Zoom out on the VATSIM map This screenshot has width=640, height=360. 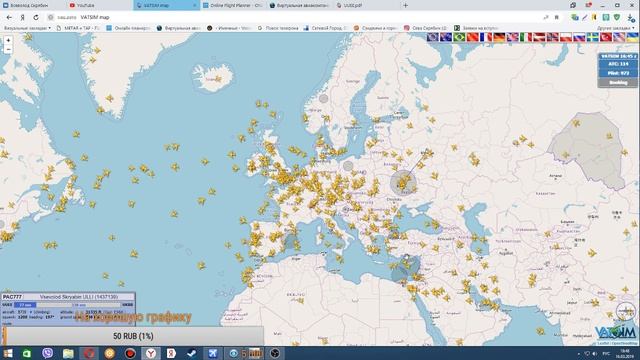coord(8,49)
